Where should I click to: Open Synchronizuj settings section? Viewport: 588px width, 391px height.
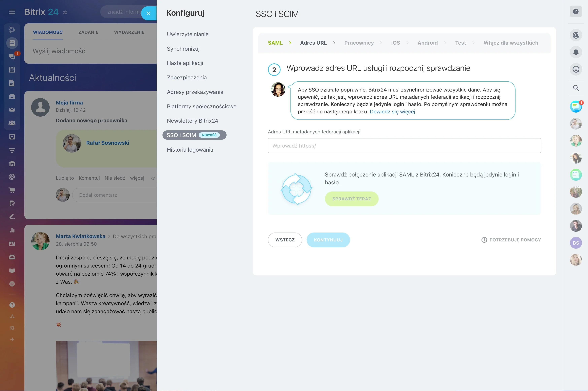tap(183, 49)
